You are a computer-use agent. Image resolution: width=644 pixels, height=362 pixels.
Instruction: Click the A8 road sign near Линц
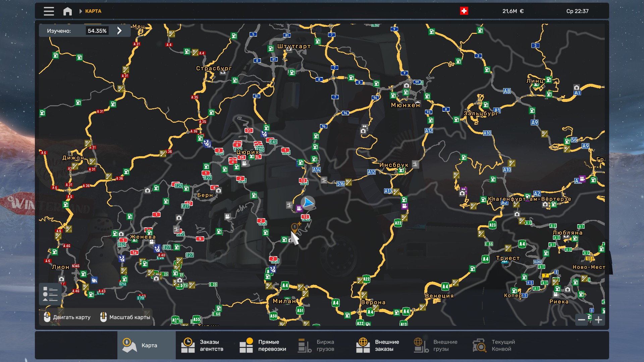pos(507,91)
